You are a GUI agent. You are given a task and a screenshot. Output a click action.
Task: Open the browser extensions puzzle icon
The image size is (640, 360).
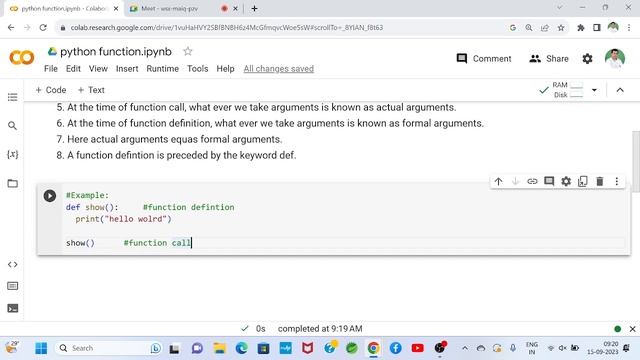pos(581,28)
